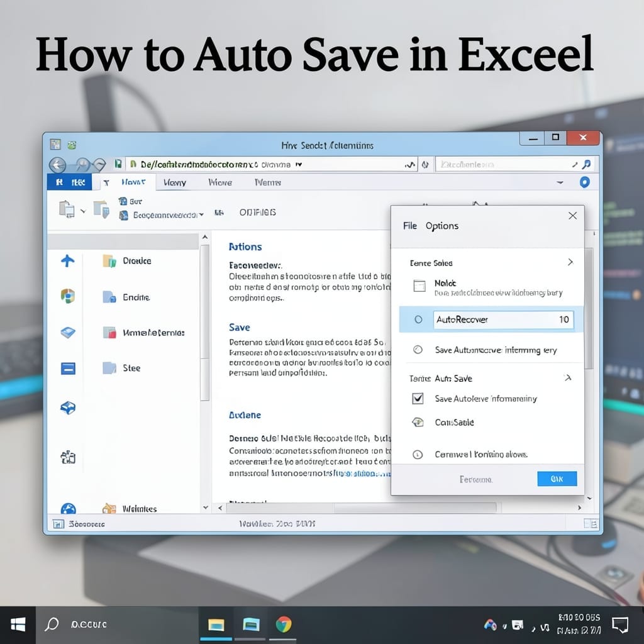The image size is (644, 644).
Task: Click the blue up-arrow sidebar icon
Action: pos(68,260)
